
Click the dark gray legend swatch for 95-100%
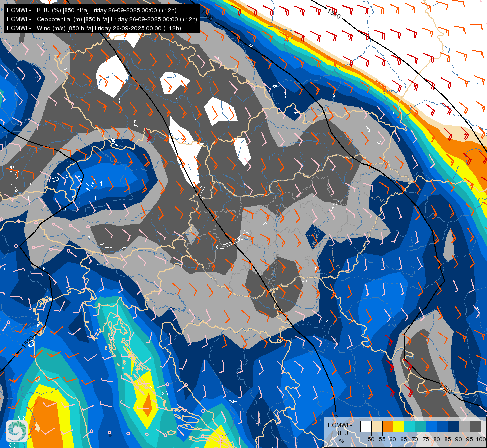coord(475,426)
